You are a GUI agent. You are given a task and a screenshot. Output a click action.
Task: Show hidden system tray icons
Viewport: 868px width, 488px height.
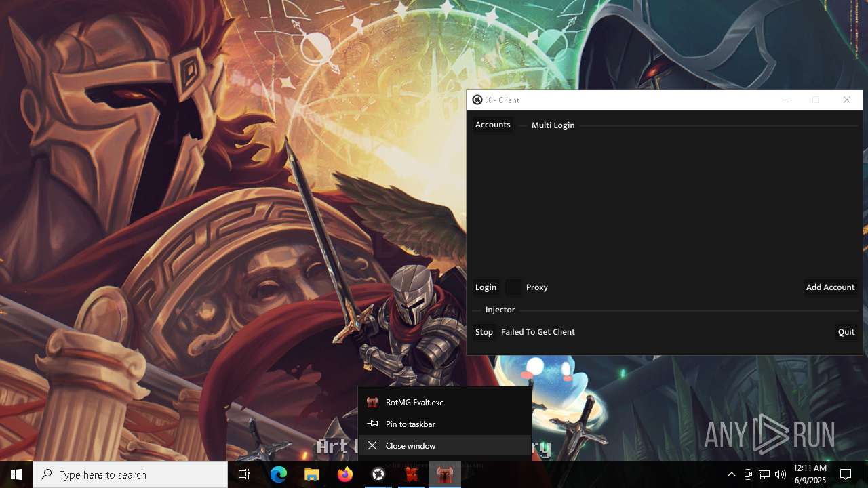731,474
